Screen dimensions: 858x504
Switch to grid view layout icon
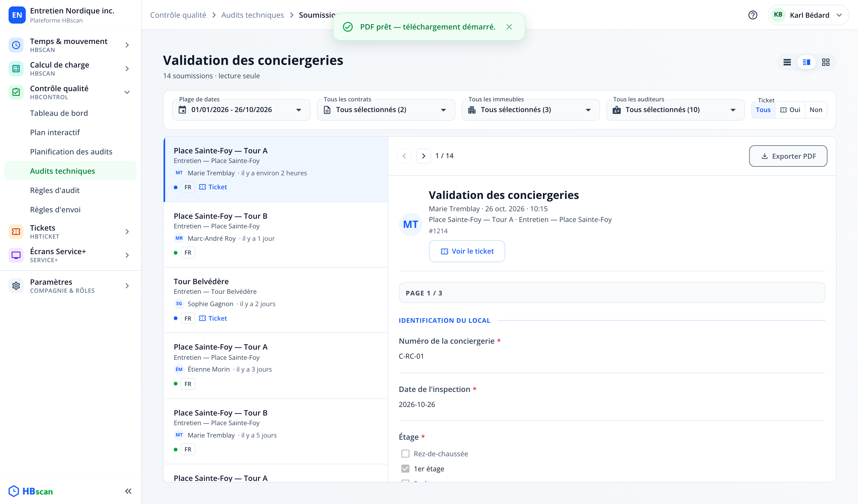(x=826, y=62)
